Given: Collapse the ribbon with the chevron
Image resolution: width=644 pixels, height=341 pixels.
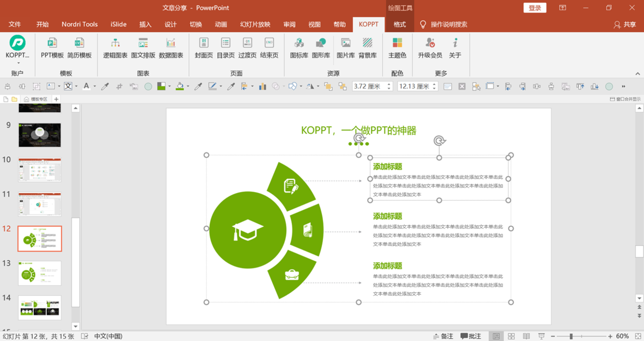Looking at the screenshot, I should click(x=638, y=74).
